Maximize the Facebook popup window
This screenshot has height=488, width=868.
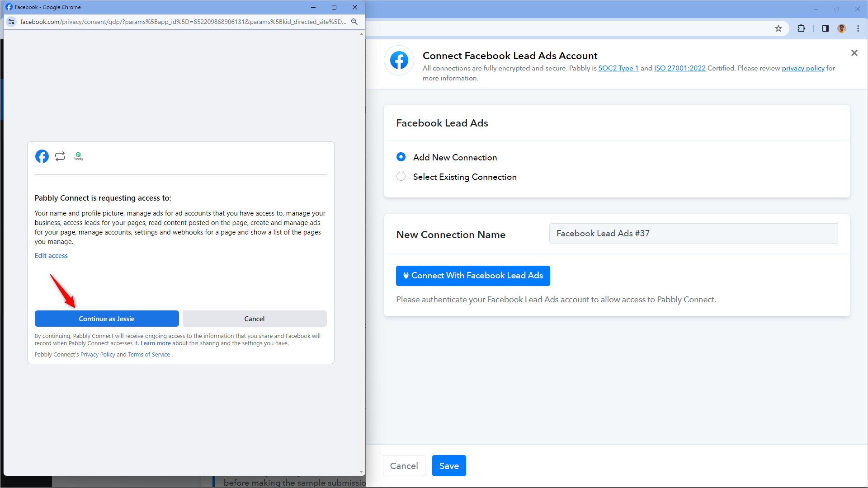click(334, 7)
